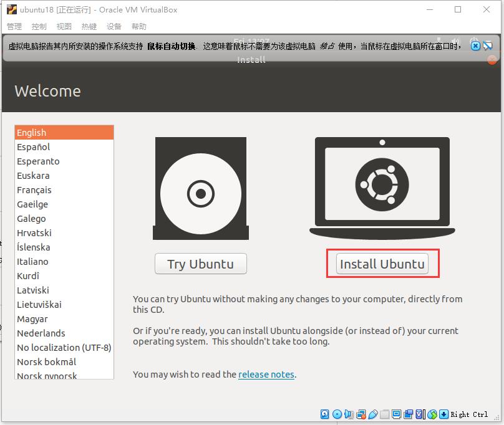Select Galego in the language list
The width and height of the screenshot is (504, 425).
[x=64, y=219]
